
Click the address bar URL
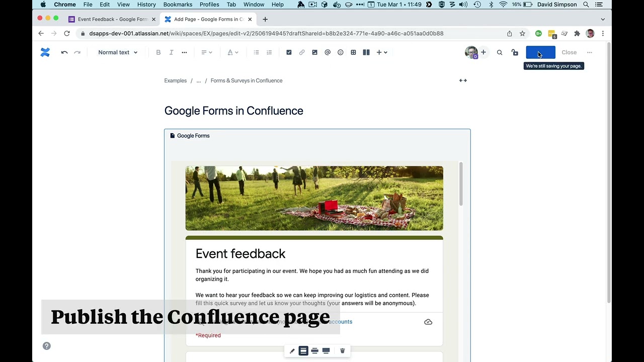(266, 33)
